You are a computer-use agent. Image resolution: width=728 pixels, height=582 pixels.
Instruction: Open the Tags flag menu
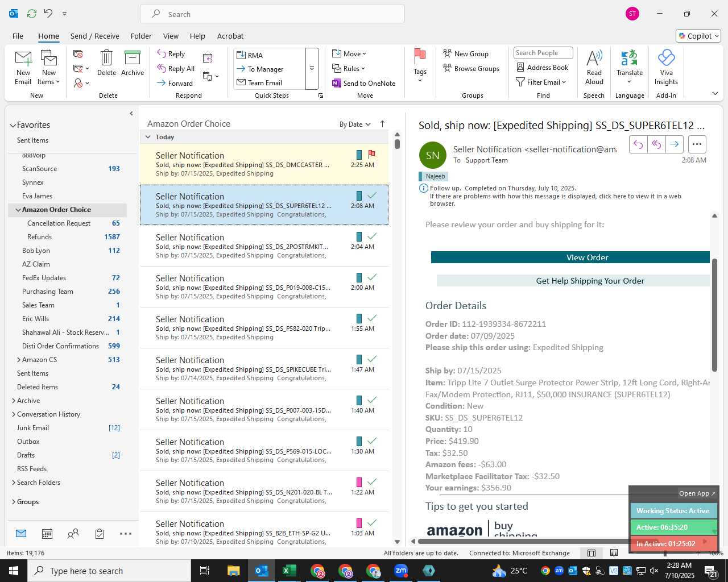click(x=420, y=65)
